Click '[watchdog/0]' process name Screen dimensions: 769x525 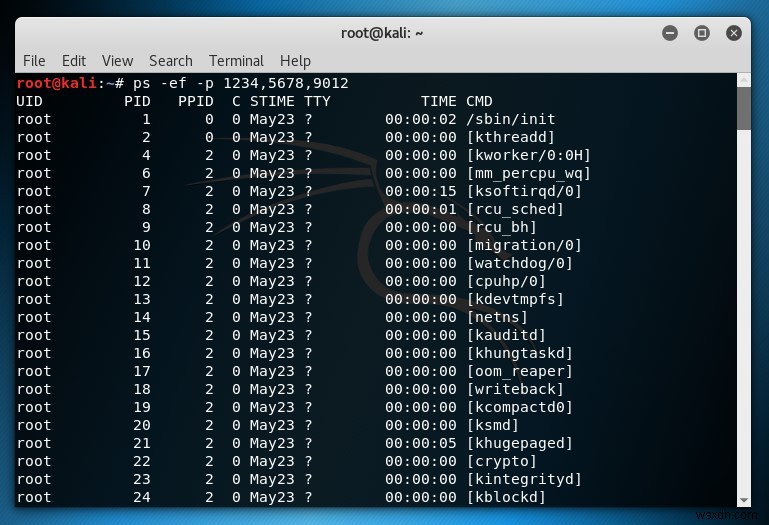(519, 263)
